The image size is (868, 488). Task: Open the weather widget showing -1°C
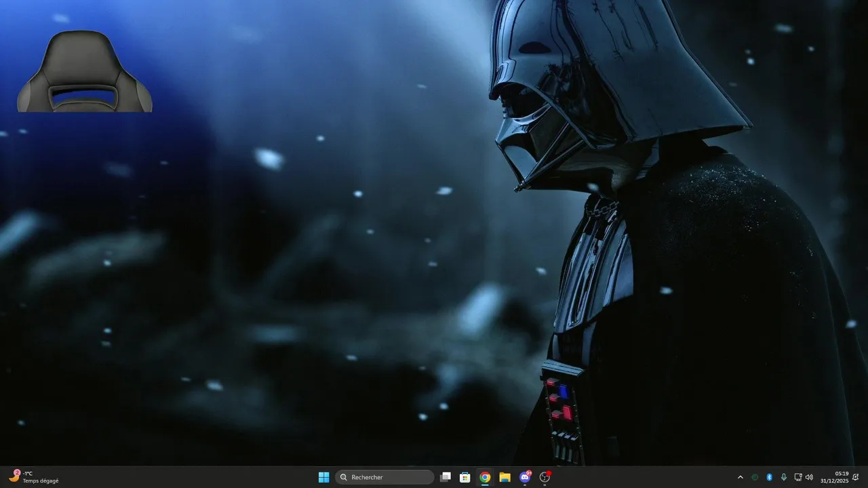[x=34, y=477]
